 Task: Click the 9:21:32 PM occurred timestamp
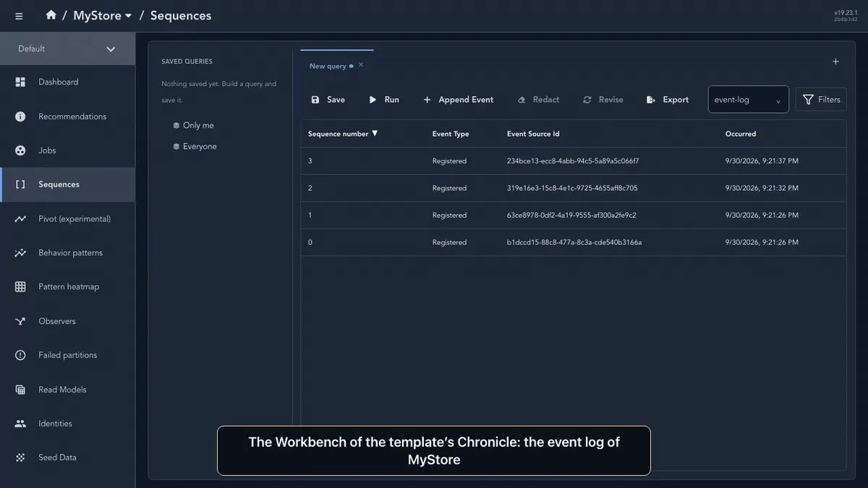pyautogui.click(x=762, y=188)
